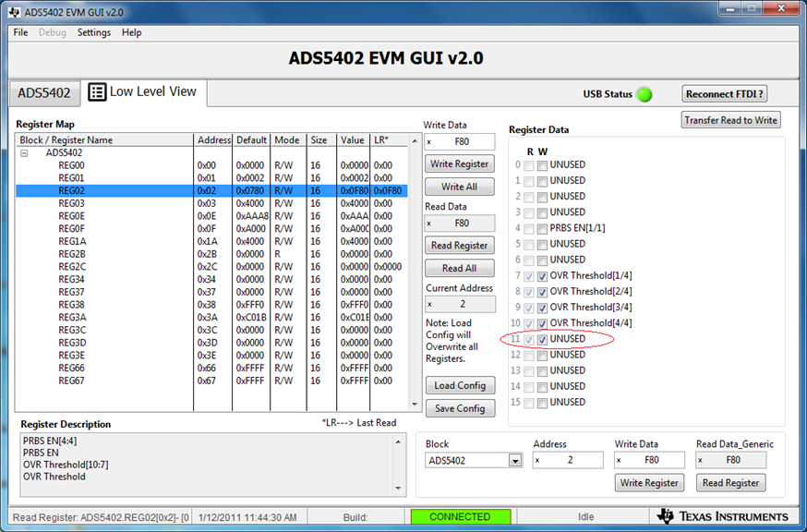Uncheck W checkbox for OVR Threshold[3/4]
Screen dimensions: 807x532
[x=542, y=308]
